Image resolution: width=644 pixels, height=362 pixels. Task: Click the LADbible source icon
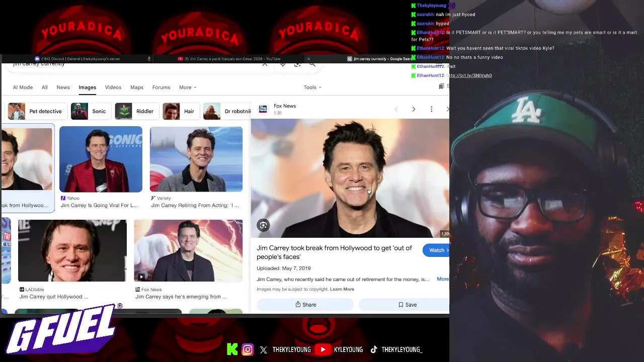tap(22, 290)
